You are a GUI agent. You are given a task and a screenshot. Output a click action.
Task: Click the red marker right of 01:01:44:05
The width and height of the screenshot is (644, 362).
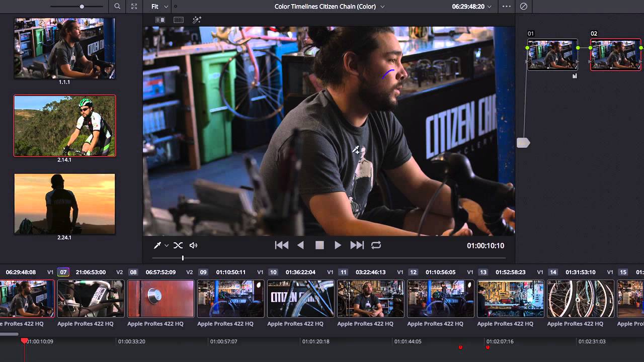pyautogui.click(x=460, y=347)
